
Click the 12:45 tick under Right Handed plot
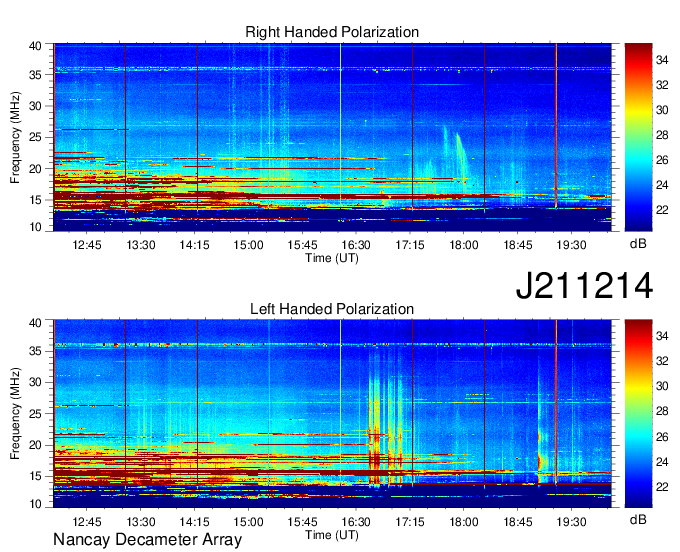coord(87,245)
